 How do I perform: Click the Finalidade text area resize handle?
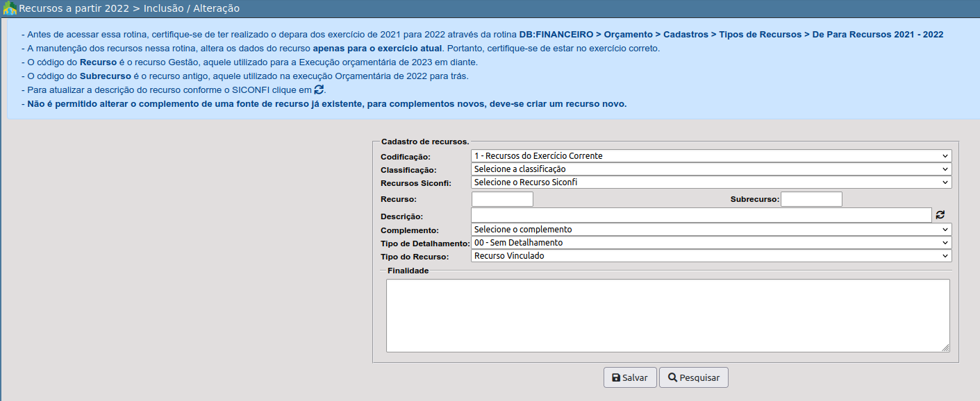click(x=945, y=348)
